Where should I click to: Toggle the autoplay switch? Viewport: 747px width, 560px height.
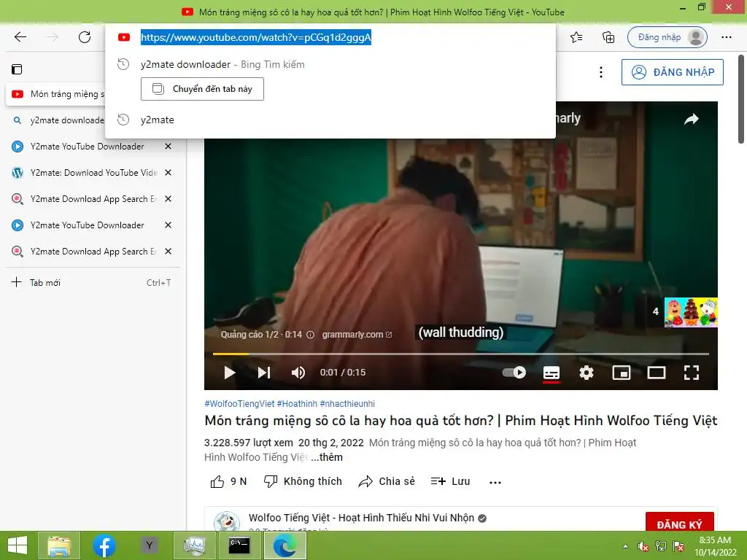[514, 373]
